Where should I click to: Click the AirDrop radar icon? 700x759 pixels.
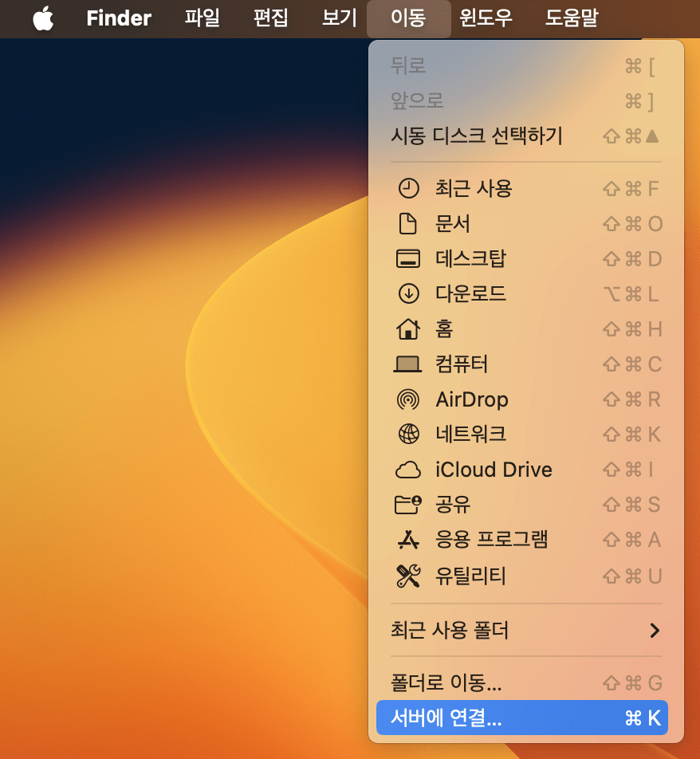point(407,399)
